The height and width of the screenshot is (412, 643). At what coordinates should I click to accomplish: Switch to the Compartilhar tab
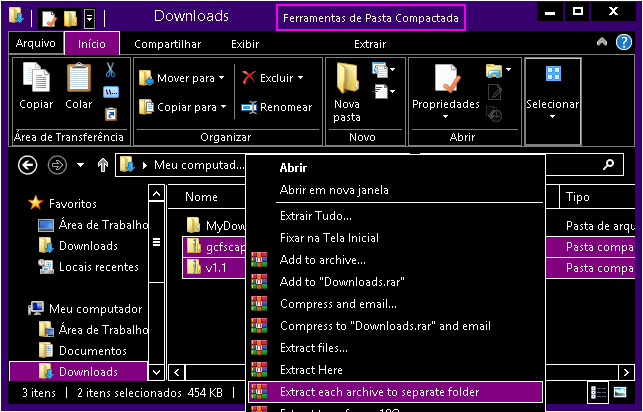[x=167, y=44]
